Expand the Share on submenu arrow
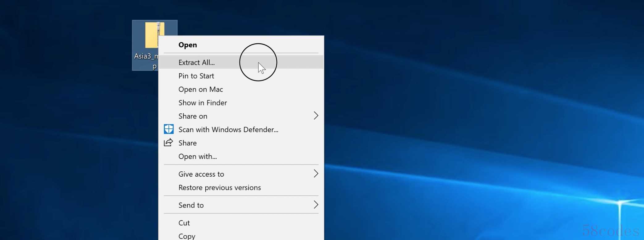Image resolution: width=644 pixels, height=240 pixels. (316, 116)
